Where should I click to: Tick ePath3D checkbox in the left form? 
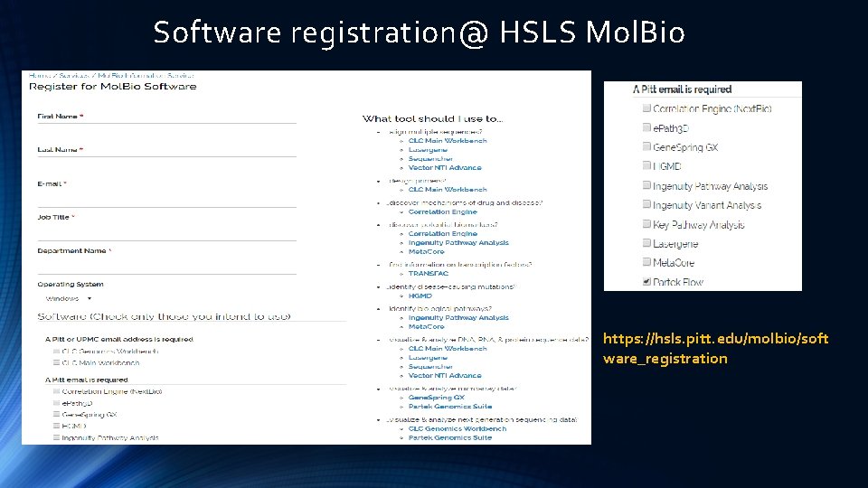click(x=56, y=403)
